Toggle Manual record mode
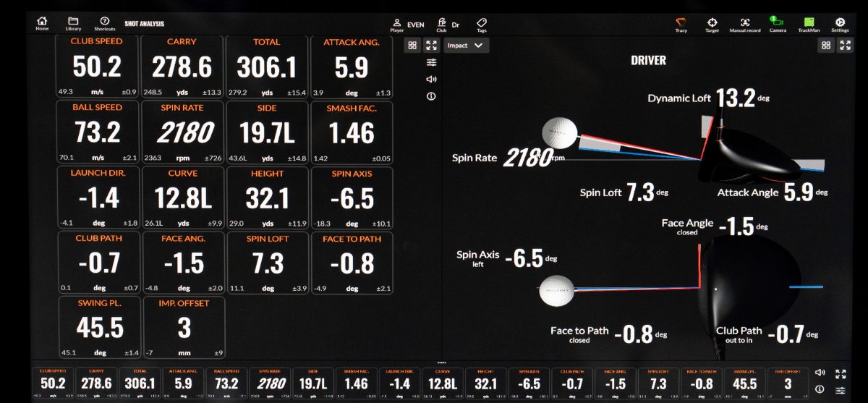 click(x=745, y=24)
